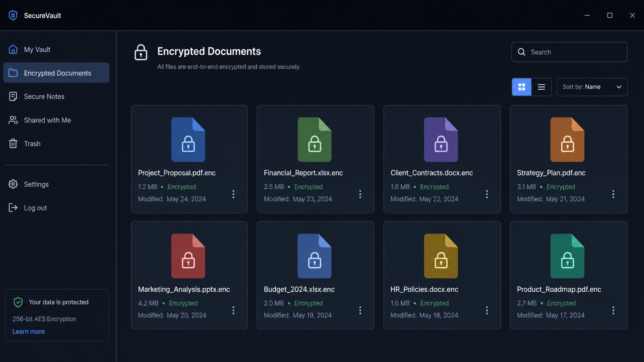Open the Project_Proposal.pdf.enc file icon
Viewport: 644px width, 362px height.
pos(188,139)
